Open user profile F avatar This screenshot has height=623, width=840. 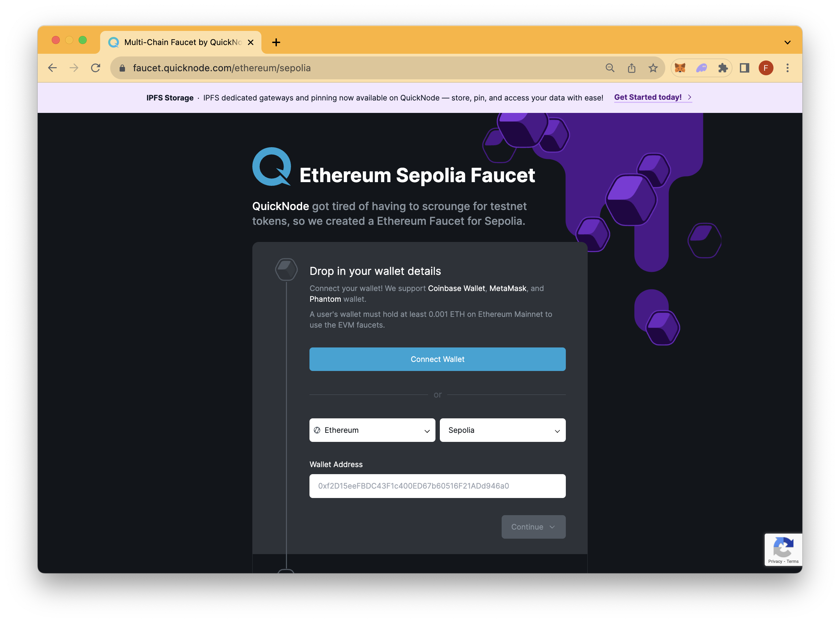(x=766, y=68)
